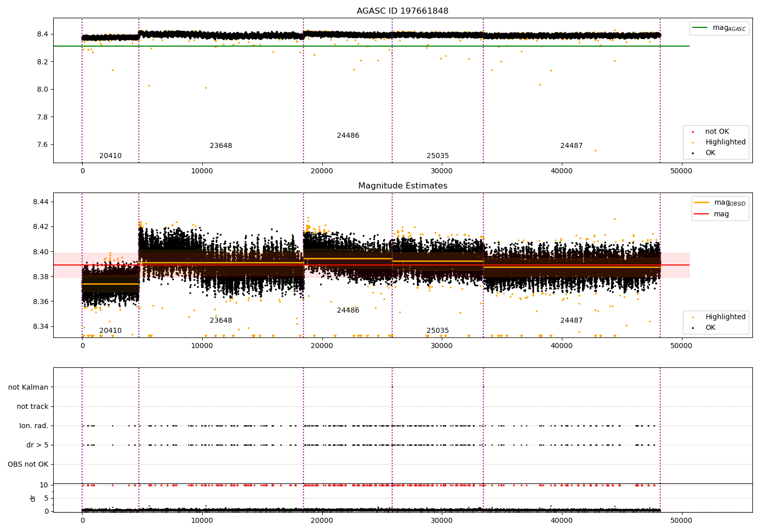The image size is (760, 532).
Task: Click the 10 tick on the dr axis
Action: [x=44, y=485]
